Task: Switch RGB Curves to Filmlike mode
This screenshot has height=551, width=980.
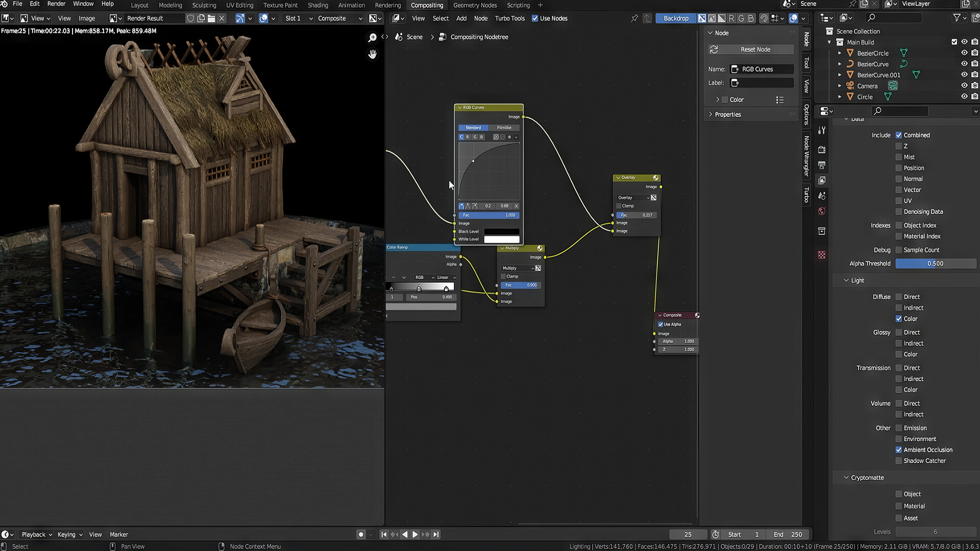Action: (x=504, y=128)
